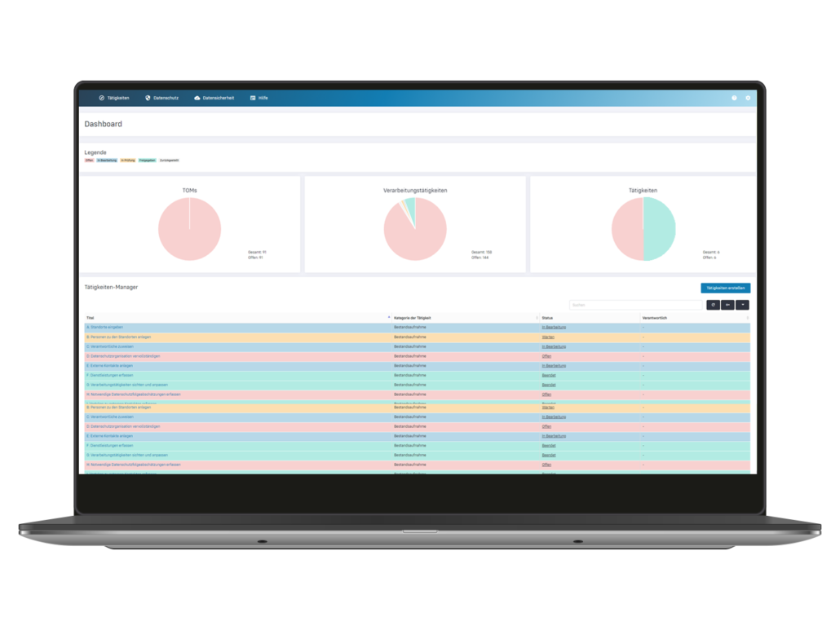The width and height of the screenshot is (840, 630).
Task: Click the green Freigegeben legend badge
Action: click(147, 161)
